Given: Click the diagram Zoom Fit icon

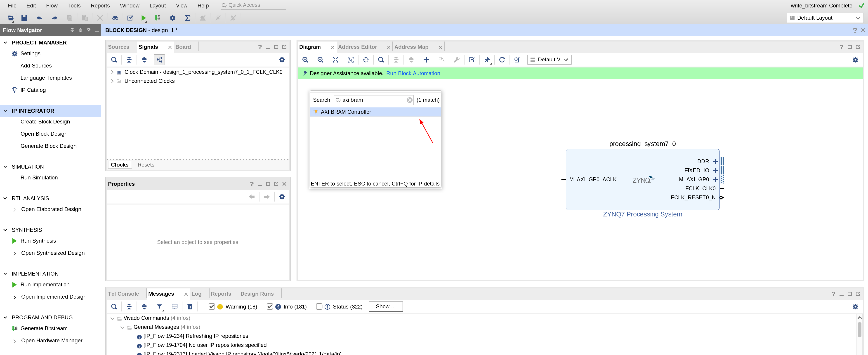Looking at the screenshot, I should coord(336,60).
